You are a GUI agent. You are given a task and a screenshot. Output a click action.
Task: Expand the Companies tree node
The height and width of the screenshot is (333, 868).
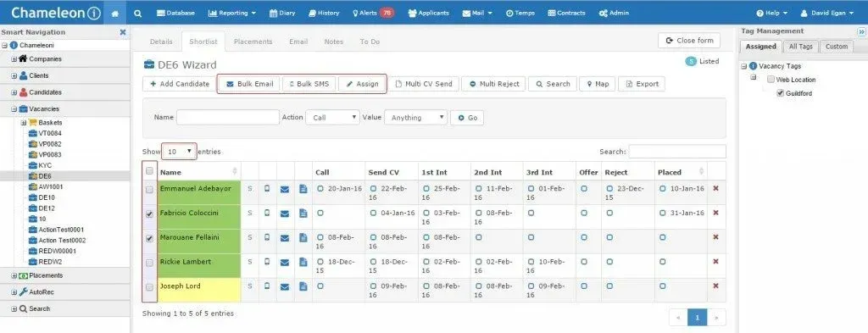pos(14,59)
